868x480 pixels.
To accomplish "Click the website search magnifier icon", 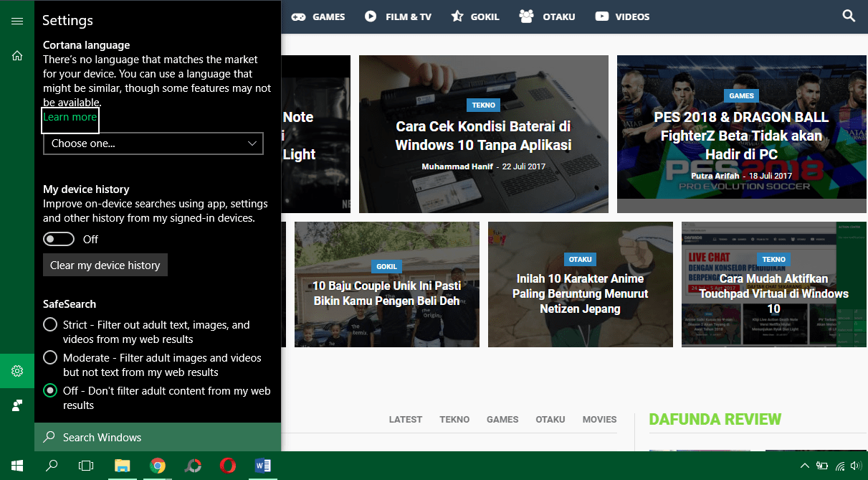I will tap(849, 16).
